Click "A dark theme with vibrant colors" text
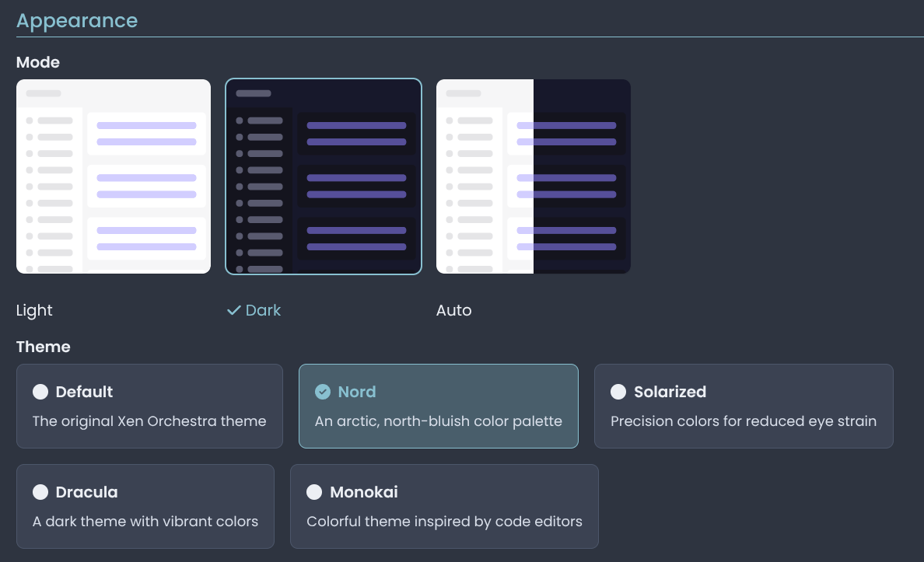Viewport: 924px width, 562px height. coord(145,522)
